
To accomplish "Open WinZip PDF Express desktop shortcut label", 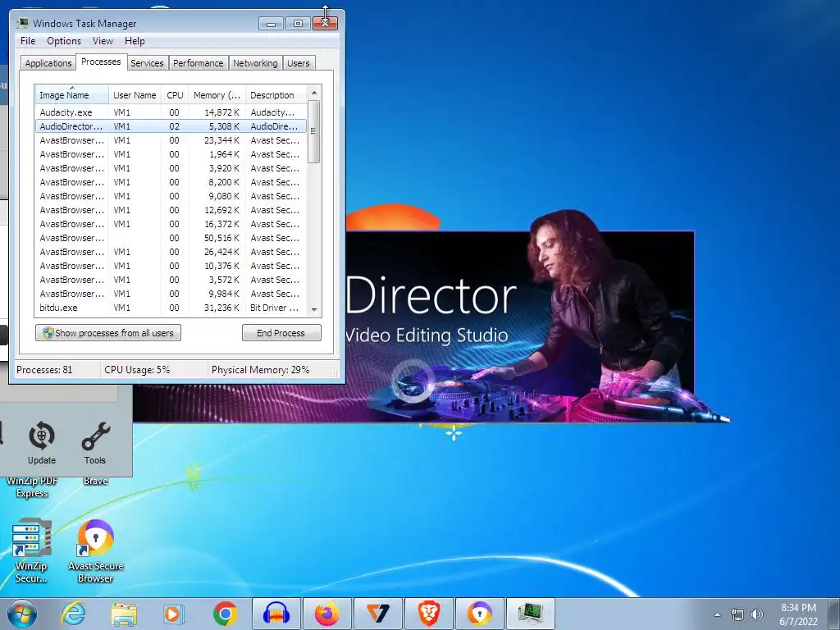I will 32,487.
